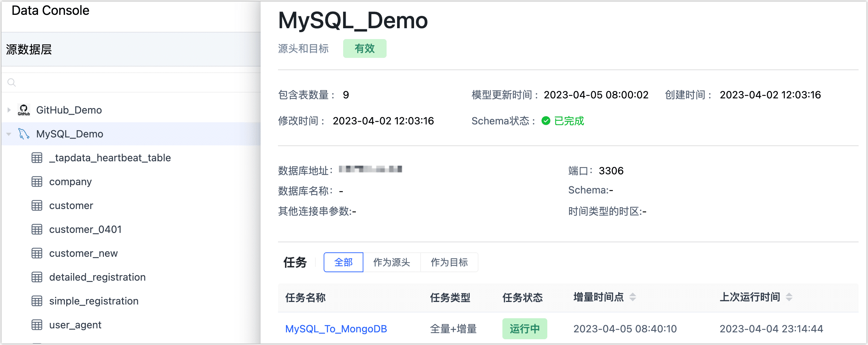Screen dimensions: 868x345
Task: Click table icon beside simple_registration
Action: [x=37, y=301]
